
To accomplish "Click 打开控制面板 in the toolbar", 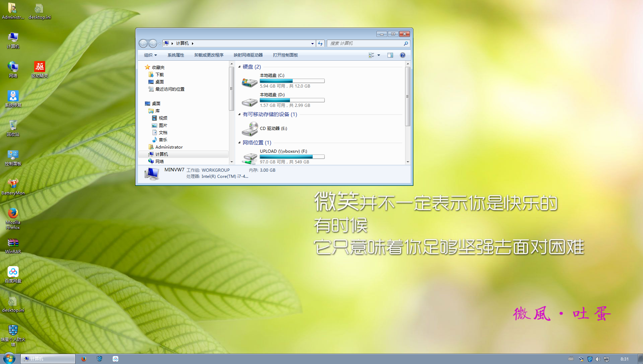I will click(285, 55).
